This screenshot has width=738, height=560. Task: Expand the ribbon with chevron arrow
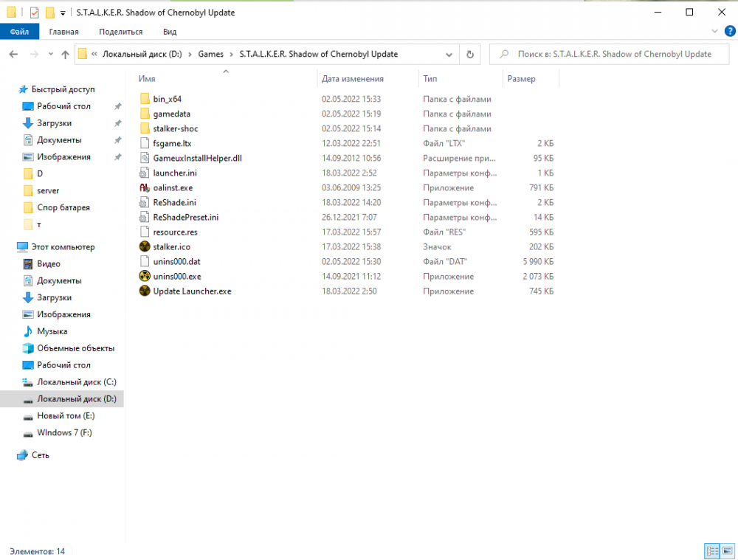(714, 31)
